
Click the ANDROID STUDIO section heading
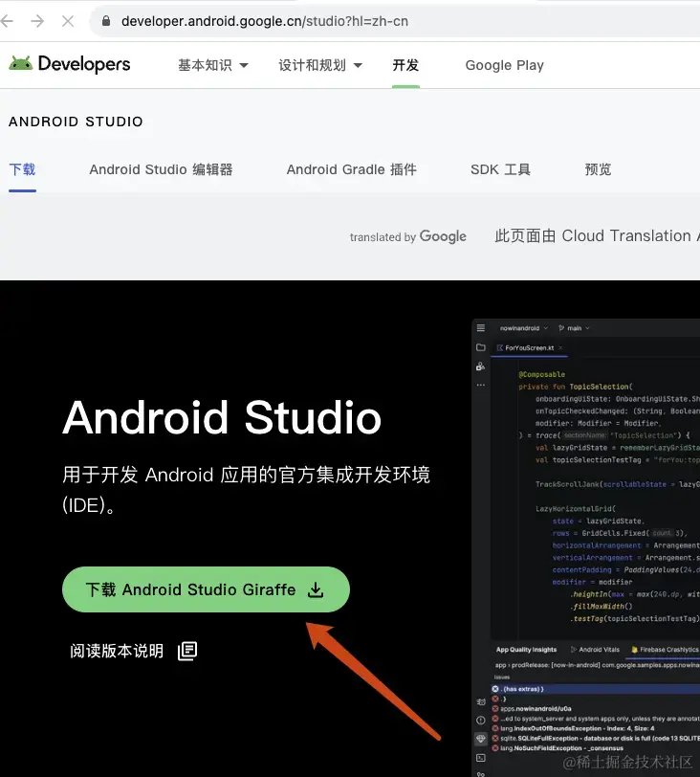click(76, 122)
